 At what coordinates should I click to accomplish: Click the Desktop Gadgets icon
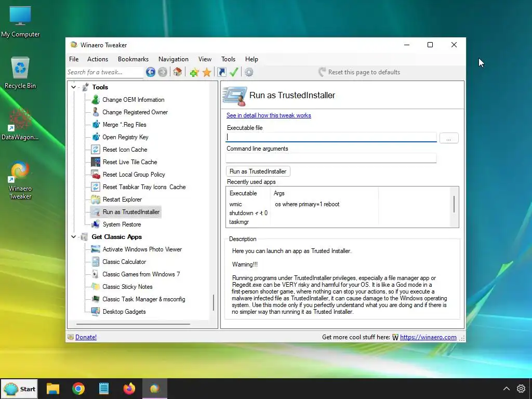96,312
